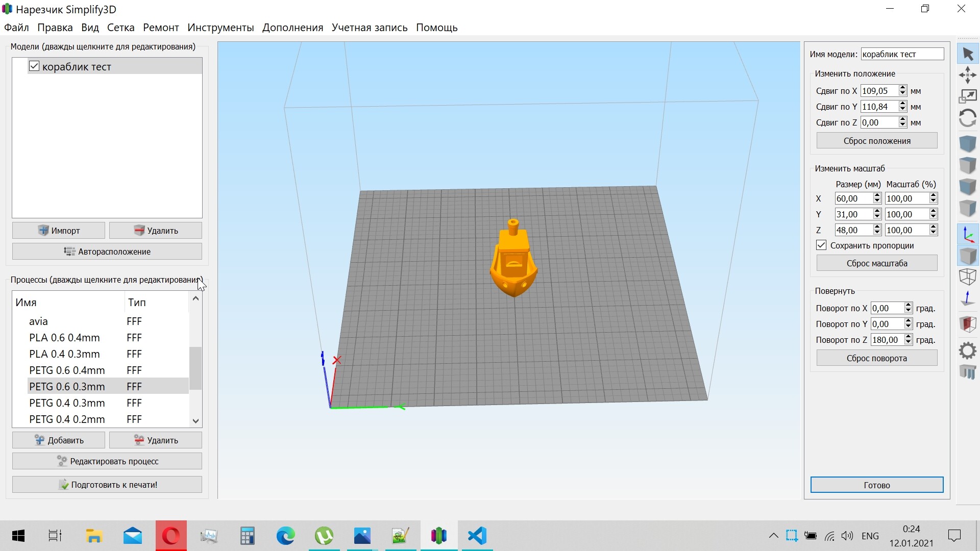Click the Авторасположение button
The image size is (980, 551).
click(107, 252)
